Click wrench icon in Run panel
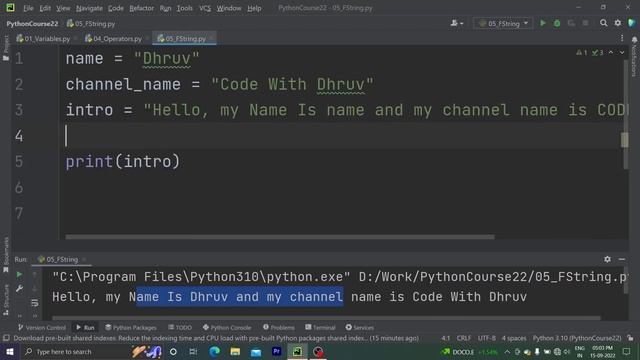 pyautogui.click(x=19, y=289)
